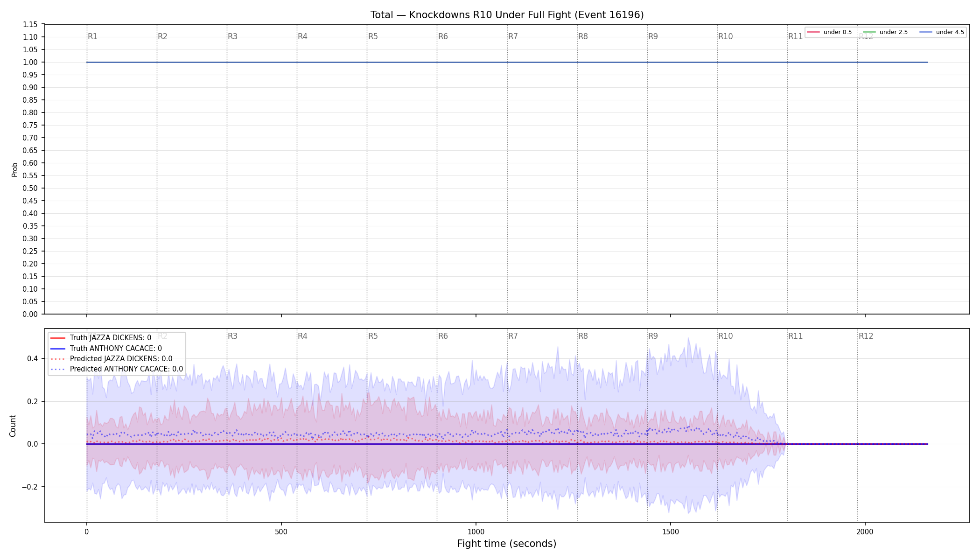Click the 'Prob' y-axis label
The width and height of the screenshot is (980, 560).
pyautogui.click(x=14, y=169)
